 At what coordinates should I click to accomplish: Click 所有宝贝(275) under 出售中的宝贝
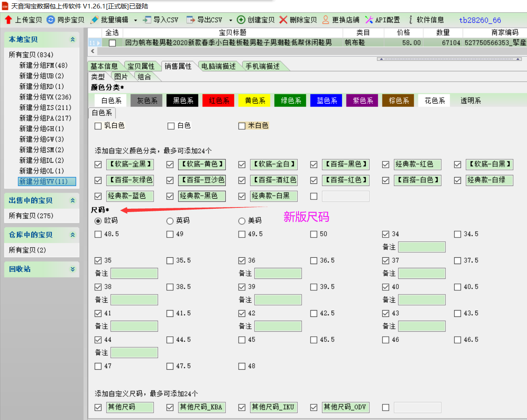pyautogui.click(x=31, y=216)
